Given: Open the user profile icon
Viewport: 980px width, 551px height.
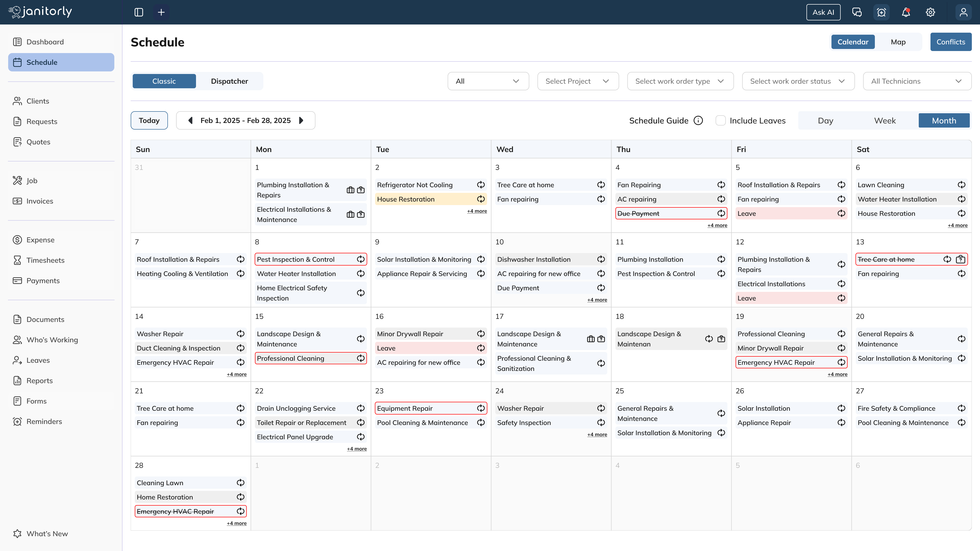Looking at the screenshot, I should (x=963, y=12).
